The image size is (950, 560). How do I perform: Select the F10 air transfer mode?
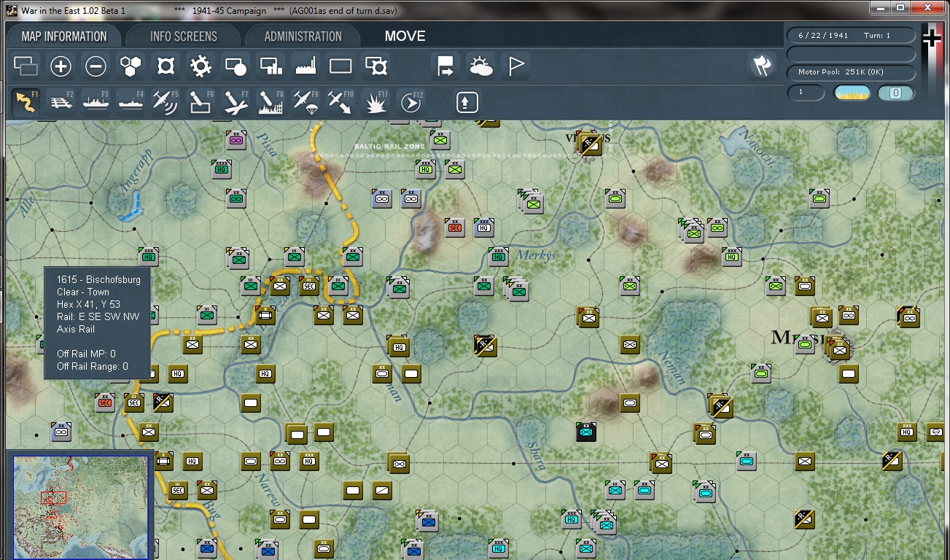pos(340,102)
